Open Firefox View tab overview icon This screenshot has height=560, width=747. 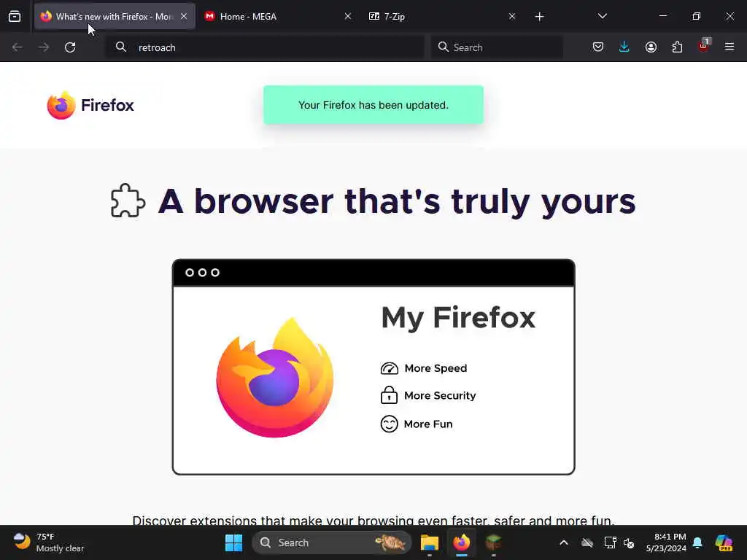15,16
